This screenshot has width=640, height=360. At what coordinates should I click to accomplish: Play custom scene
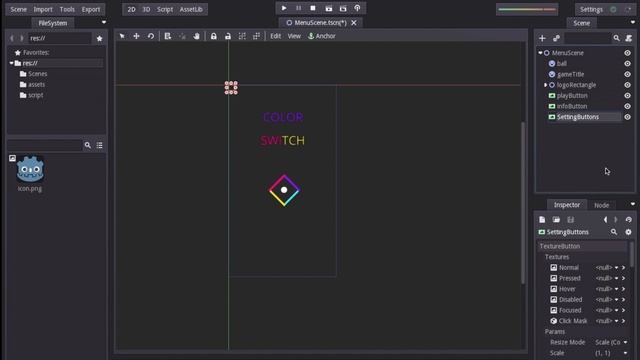[x=343, y=8]
